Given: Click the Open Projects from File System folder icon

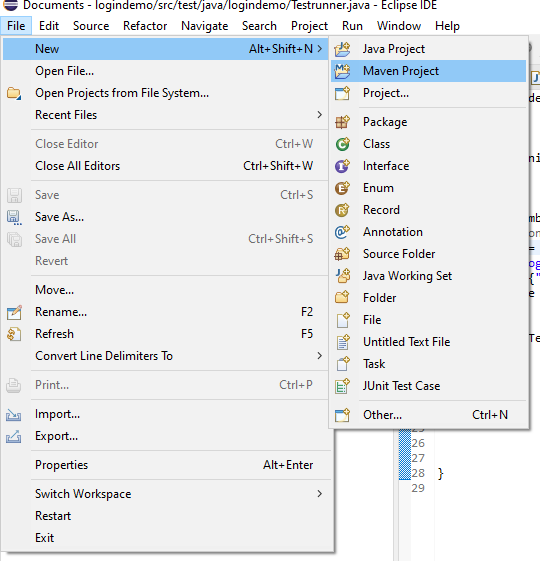Looking at the screenshot, I should click(x=14, y=93).
